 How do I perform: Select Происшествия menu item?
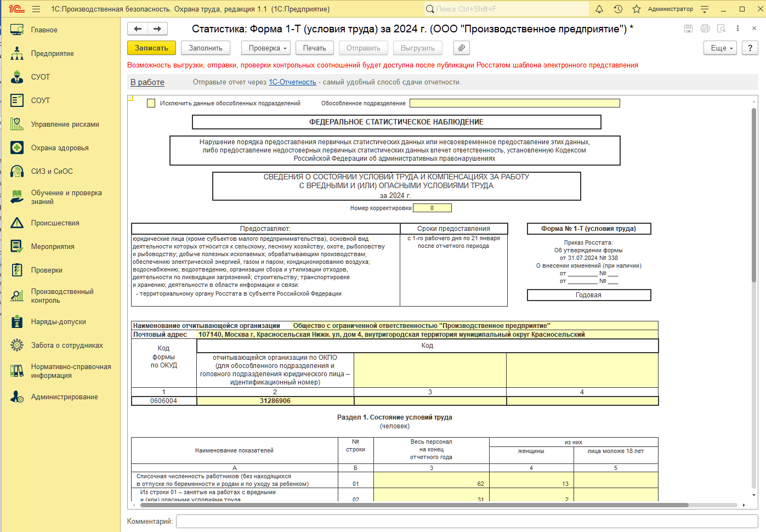[x=55, y=223]
